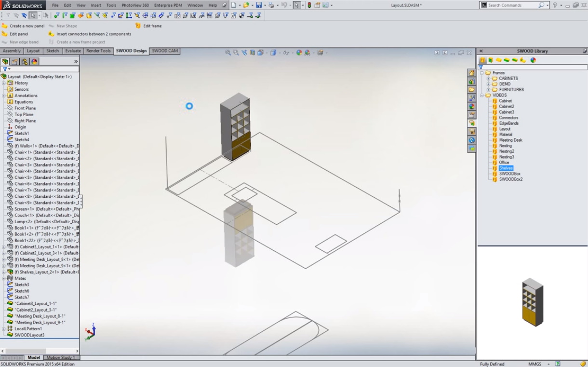The width and height of the screenshot is (588, 367).
Task: Pin the SWOOD Library panel
Action: tap(585, 51)
